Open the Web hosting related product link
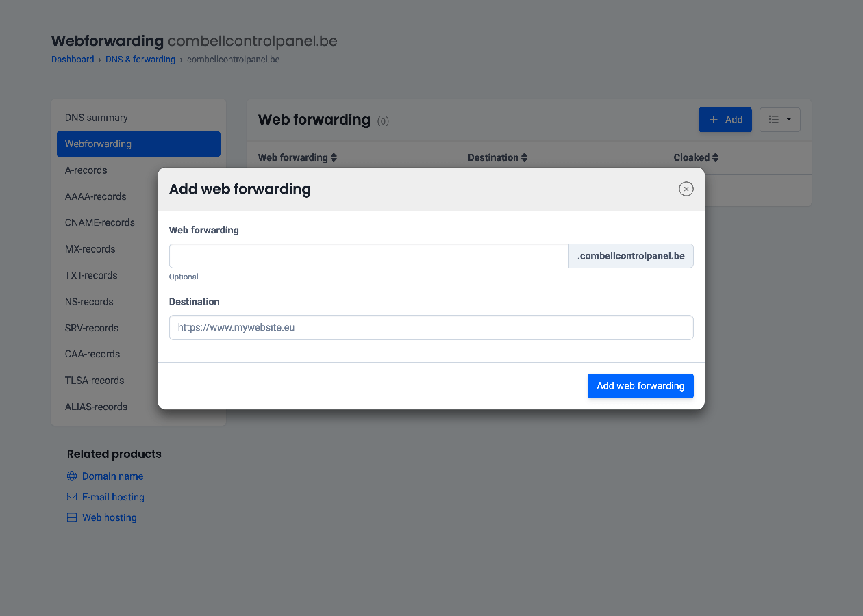The width and height of the screenshot is (863, 616). tap(110, 517)
